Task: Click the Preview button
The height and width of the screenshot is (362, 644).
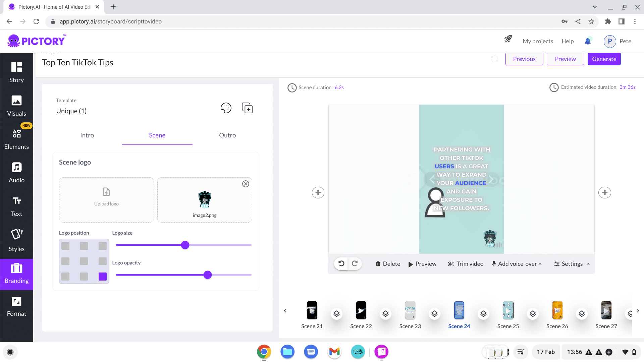Action: [566, 59]
